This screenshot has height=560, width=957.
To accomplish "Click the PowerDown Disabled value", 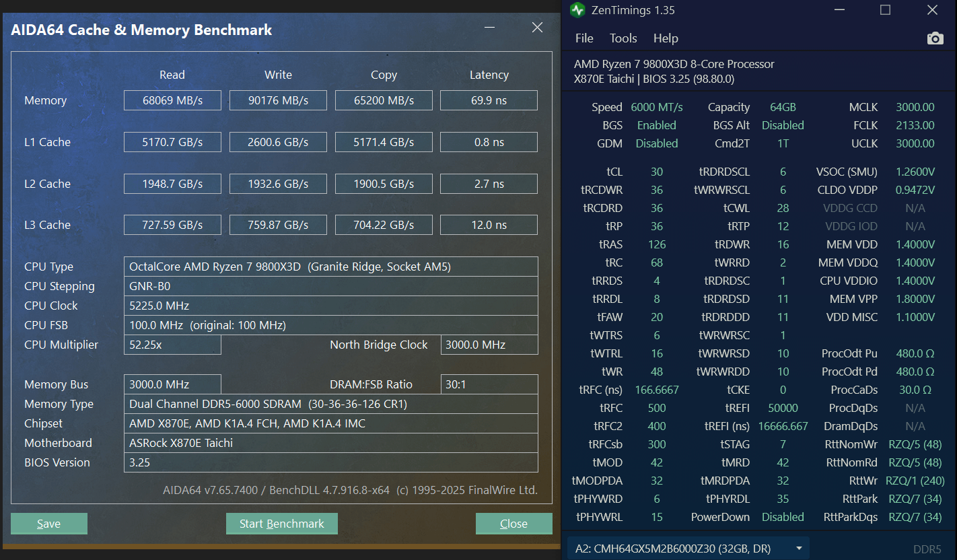I will pos(783,517).
